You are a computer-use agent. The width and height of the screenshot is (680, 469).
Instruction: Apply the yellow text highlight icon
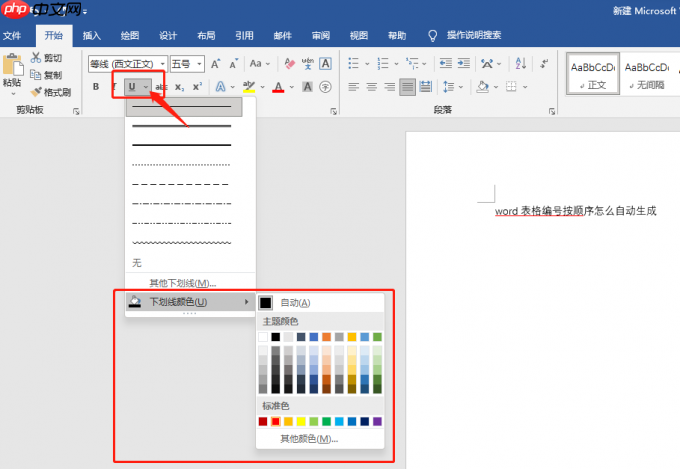click(249, 87)
